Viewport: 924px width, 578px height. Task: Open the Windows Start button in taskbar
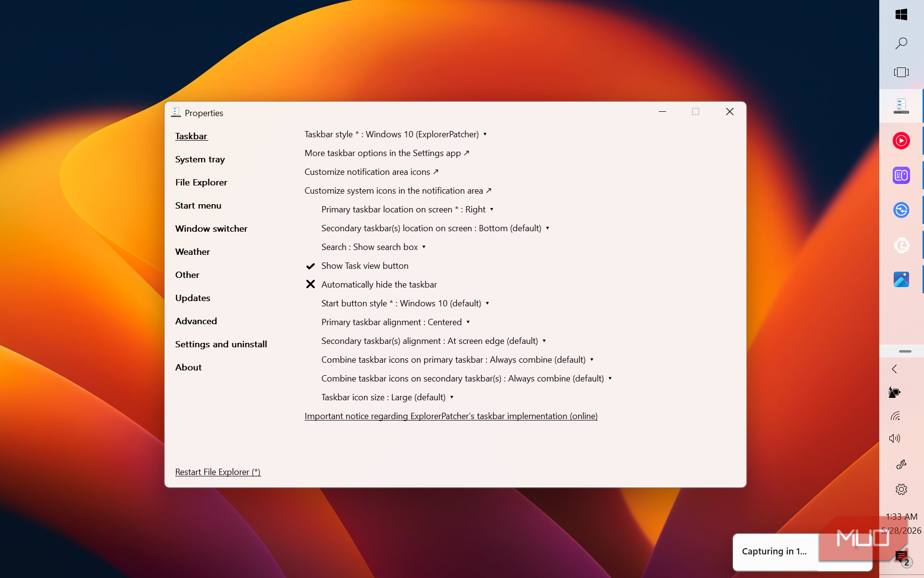click(x=901, y=14)
